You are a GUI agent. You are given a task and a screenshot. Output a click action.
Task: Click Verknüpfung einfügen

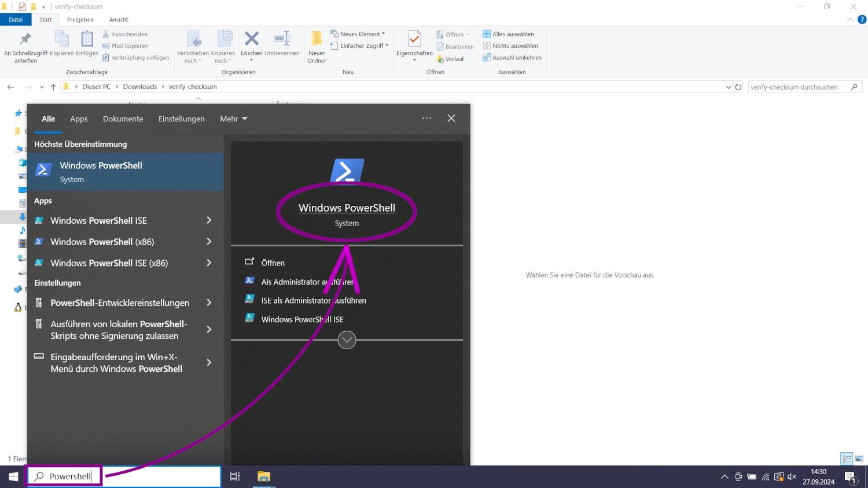(x=135, y=58)
